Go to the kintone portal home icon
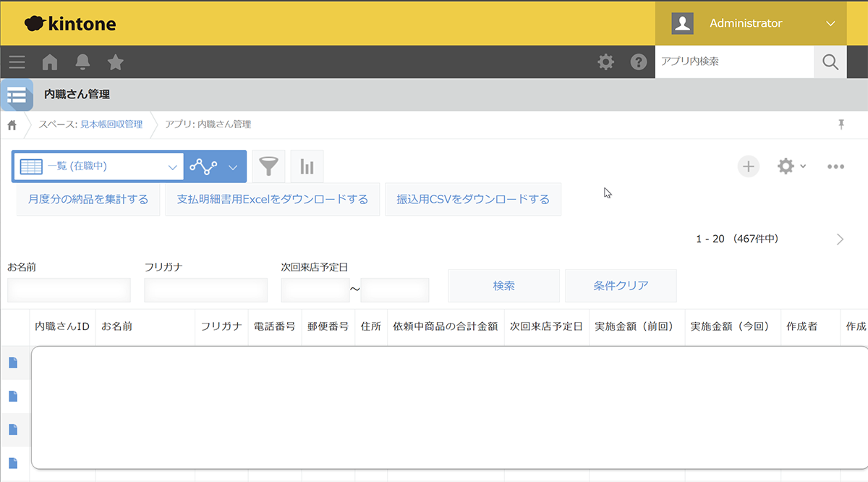868x482 pixels. (x=50, y=62)
